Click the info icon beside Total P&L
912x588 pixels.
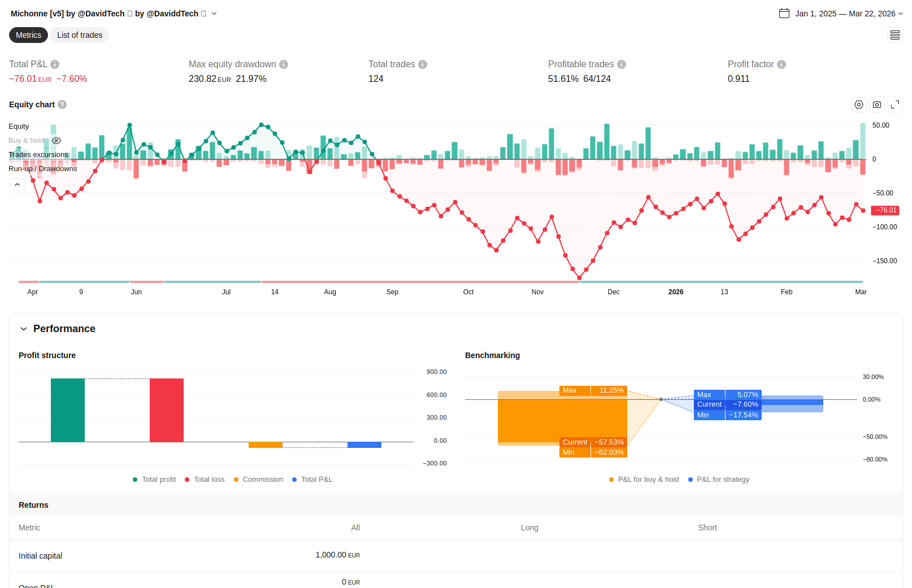(x=55, y=64)
